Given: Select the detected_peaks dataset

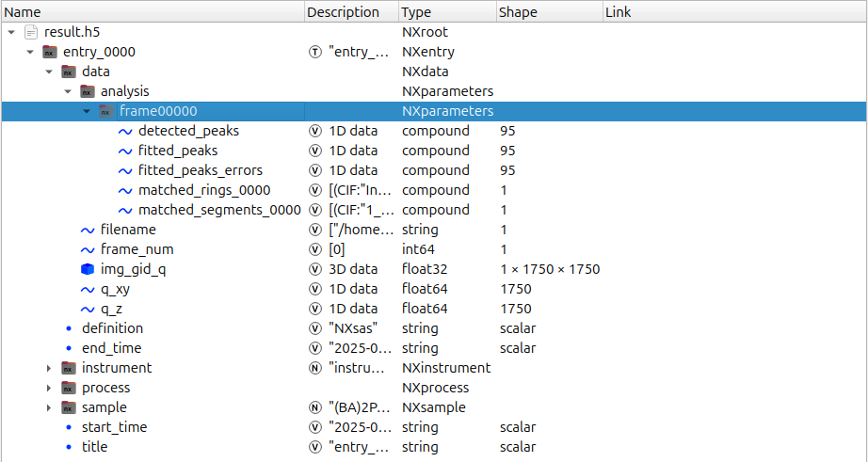Looking at the screenshot, I should tap(189, 131).
